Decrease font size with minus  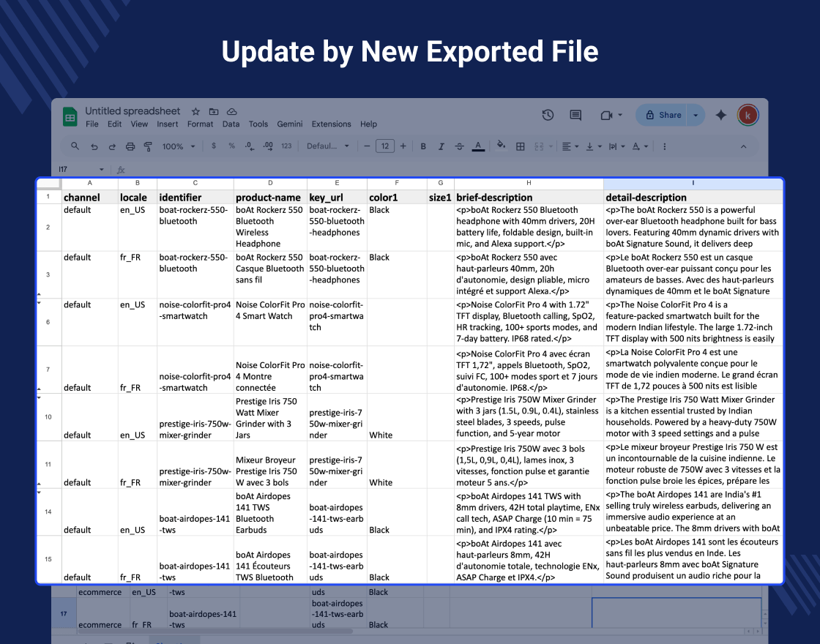point(367,146)
